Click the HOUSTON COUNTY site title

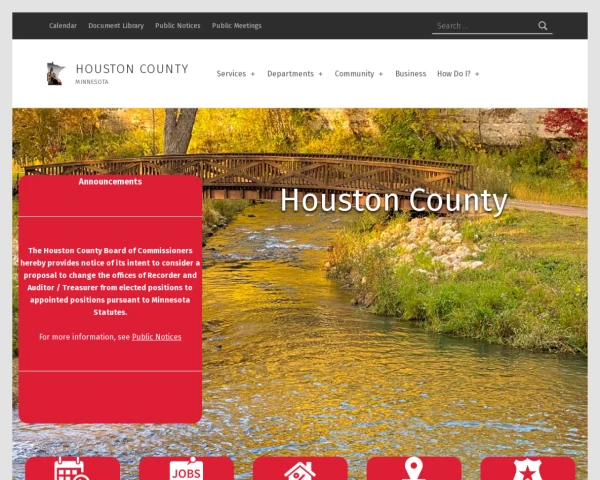132,69
